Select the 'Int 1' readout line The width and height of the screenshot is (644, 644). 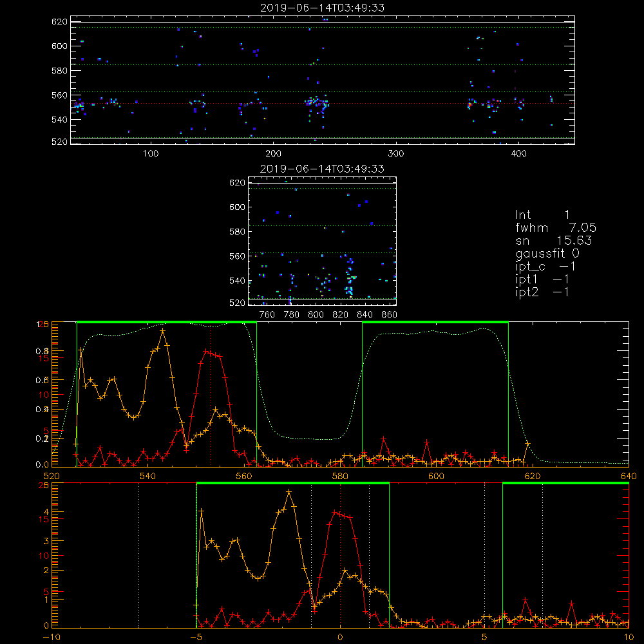(x=542, y=215)
